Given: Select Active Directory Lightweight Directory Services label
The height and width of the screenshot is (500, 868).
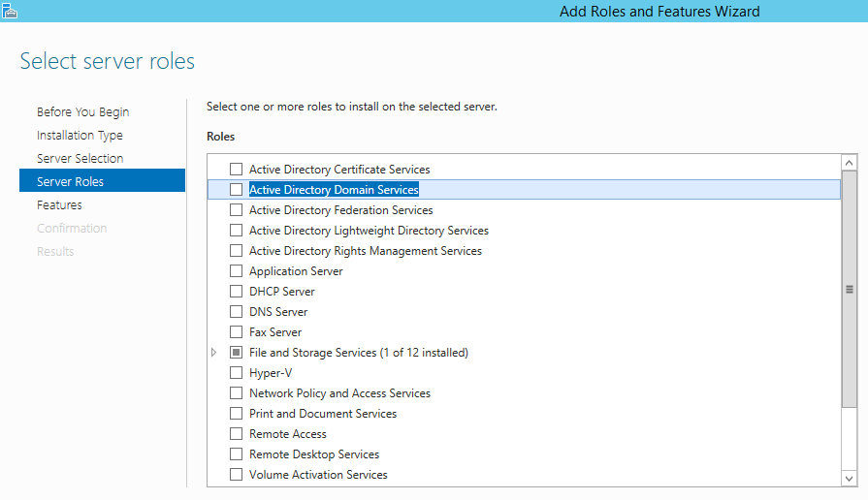Looking at the screenshot, I should pos(369,231).
